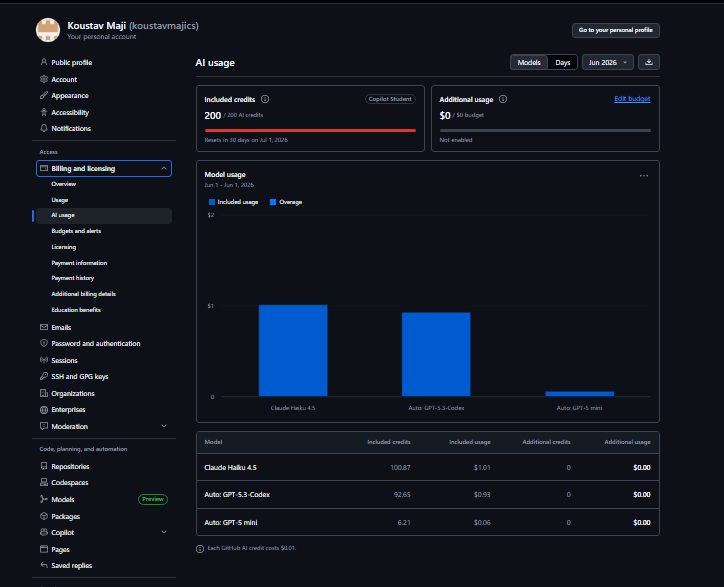Image resolution: width=724 pixels, height=587 pixels.
Task: Collapse the Billing and licensing section
Action: [164, 168]
